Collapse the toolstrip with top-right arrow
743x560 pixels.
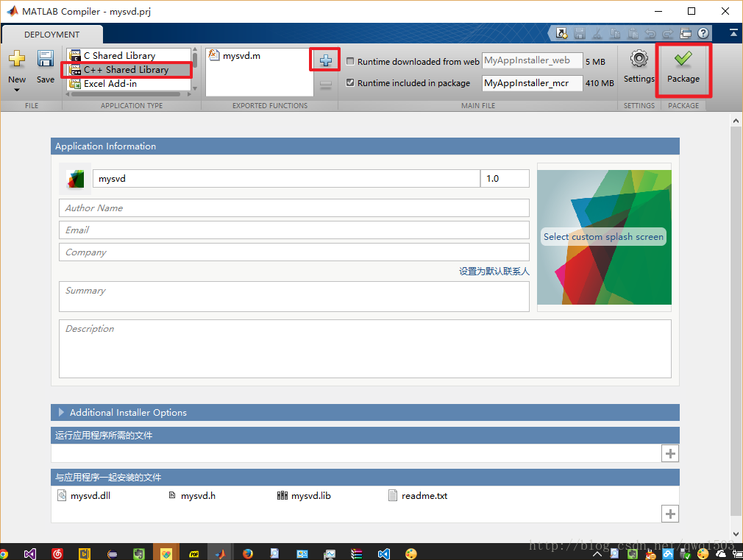(733, 32)
